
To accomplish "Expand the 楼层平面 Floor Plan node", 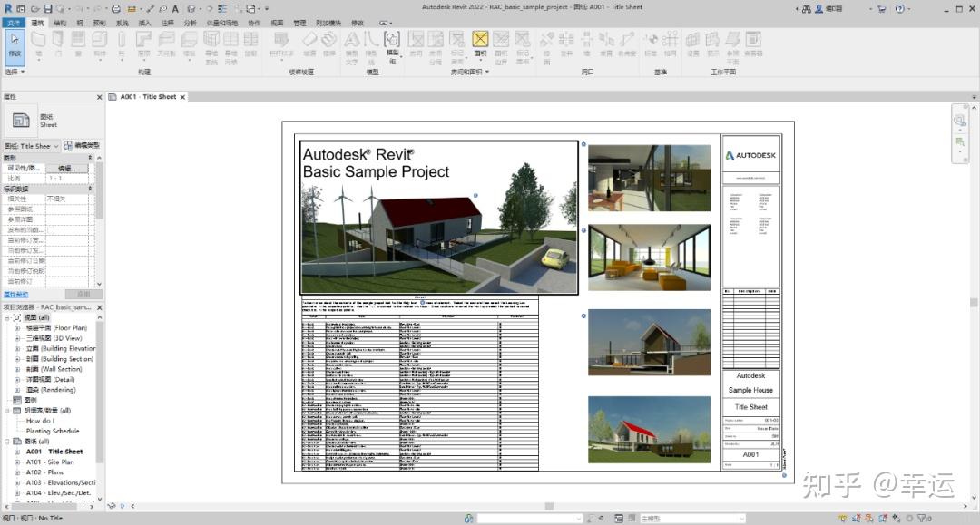I will pos(15,327).
